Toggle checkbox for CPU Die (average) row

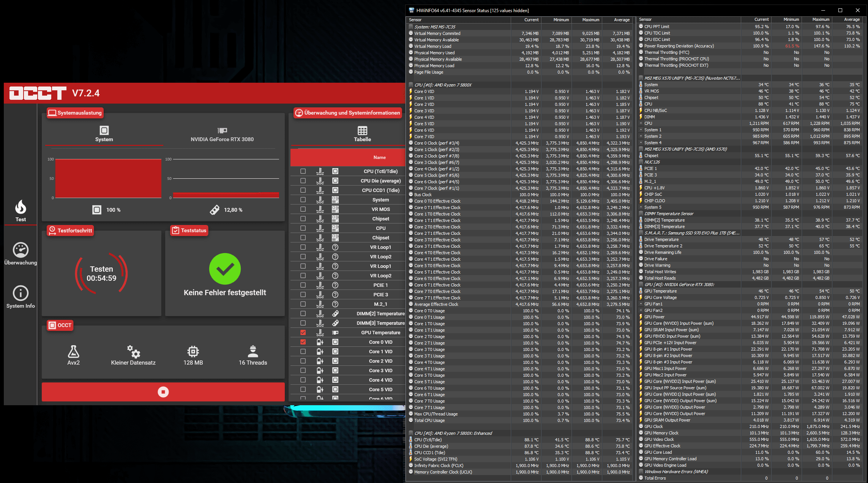(x=303, y=181)
